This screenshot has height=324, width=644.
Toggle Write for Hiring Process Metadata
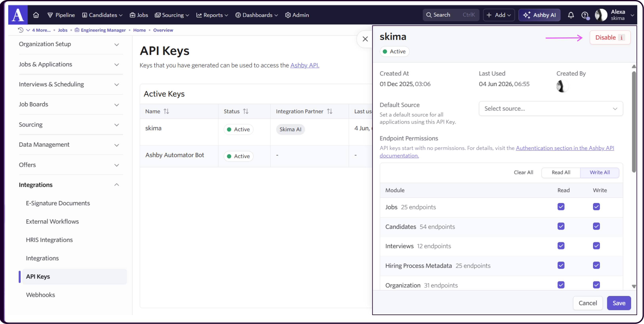point(596,265)
